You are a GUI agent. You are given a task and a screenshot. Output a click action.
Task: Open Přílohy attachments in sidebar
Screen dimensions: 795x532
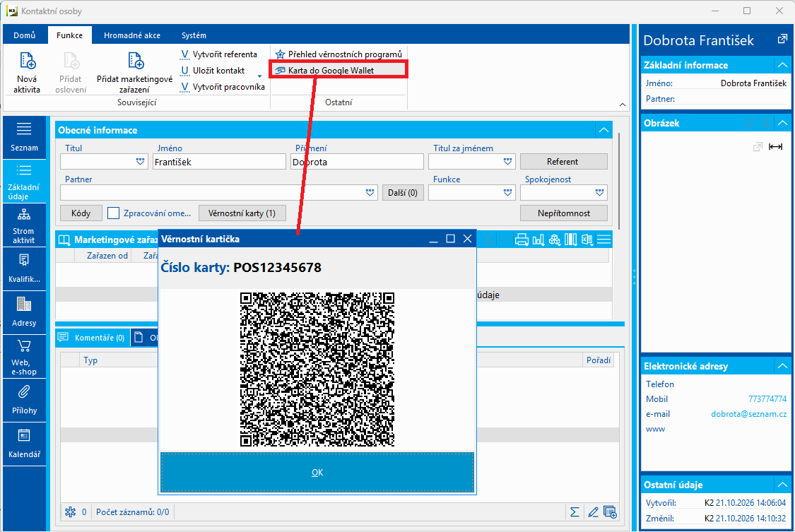[24, 401]
